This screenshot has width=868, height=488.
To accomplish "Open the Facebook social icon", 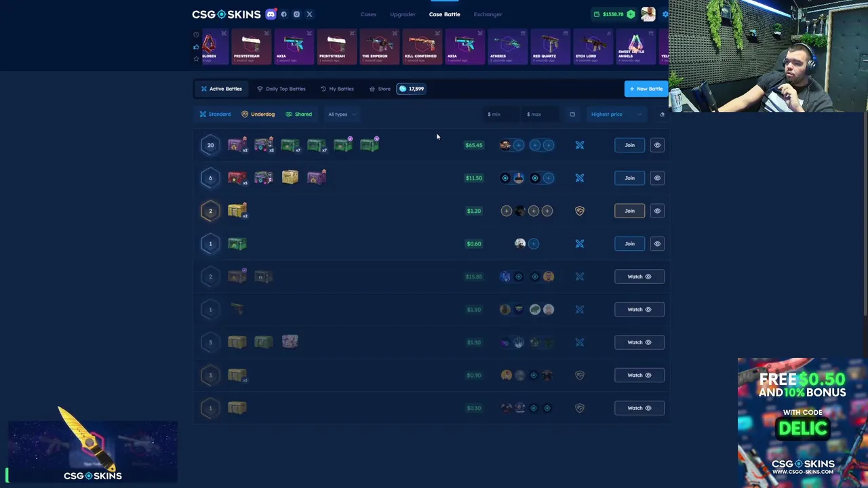I will coord(283,14).
